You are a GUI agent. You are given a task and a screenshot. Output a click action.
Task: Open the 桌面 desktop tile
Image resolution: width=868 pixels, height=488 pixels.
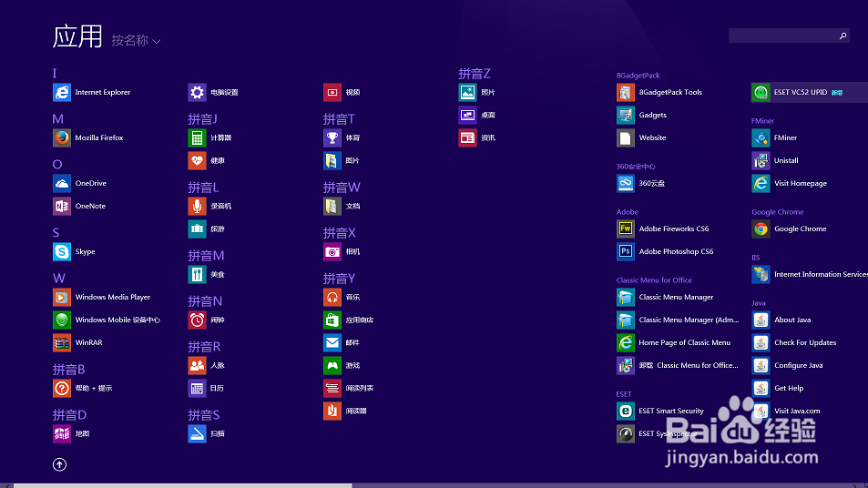tap(477, 115)
